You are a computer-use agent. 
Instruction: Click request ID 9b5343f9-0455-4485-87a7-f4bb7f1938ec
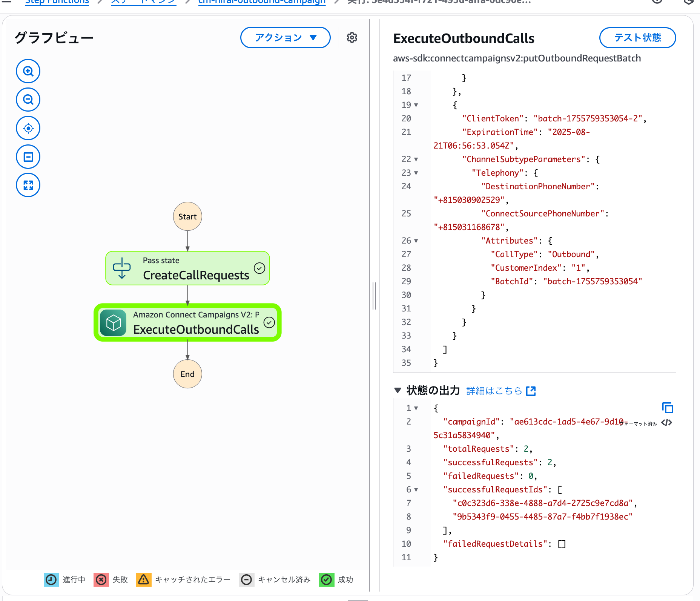point(543,517)
